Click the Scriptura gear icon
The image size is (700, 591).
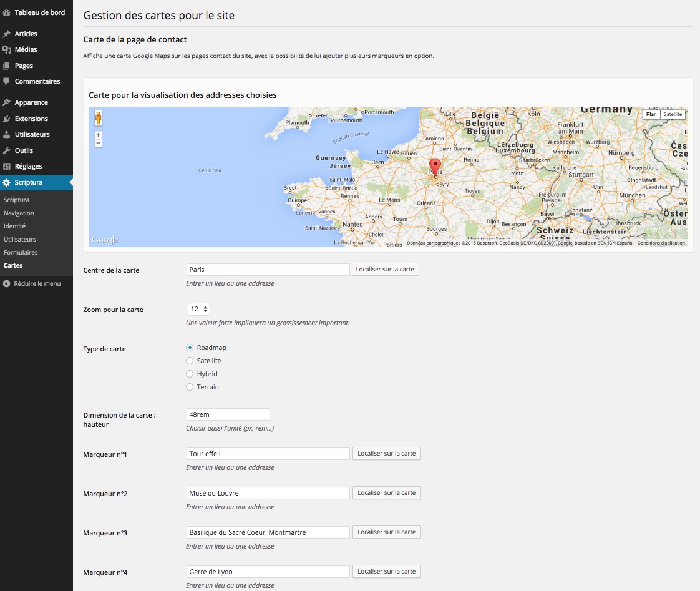point(6,183)
